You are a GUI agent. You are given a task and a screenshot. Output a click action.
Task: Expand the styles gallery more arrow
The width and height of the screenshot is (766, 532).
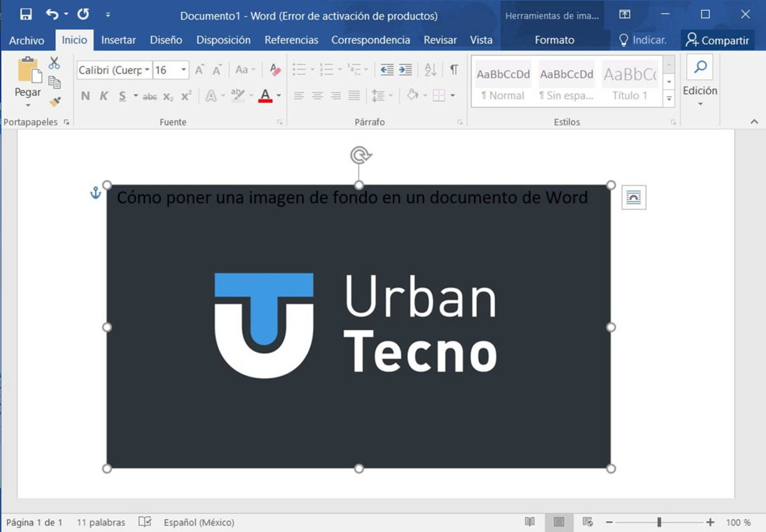pos(669,99)
